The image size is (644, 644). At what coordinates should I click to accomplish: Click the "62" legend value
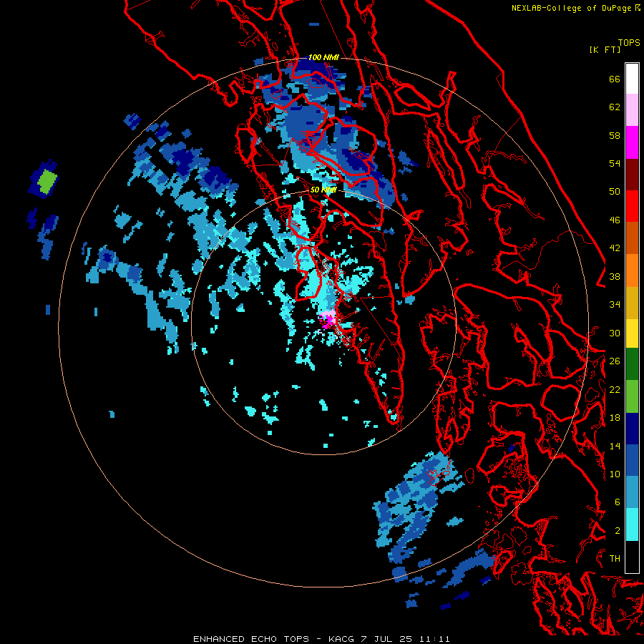coord(615,107)
